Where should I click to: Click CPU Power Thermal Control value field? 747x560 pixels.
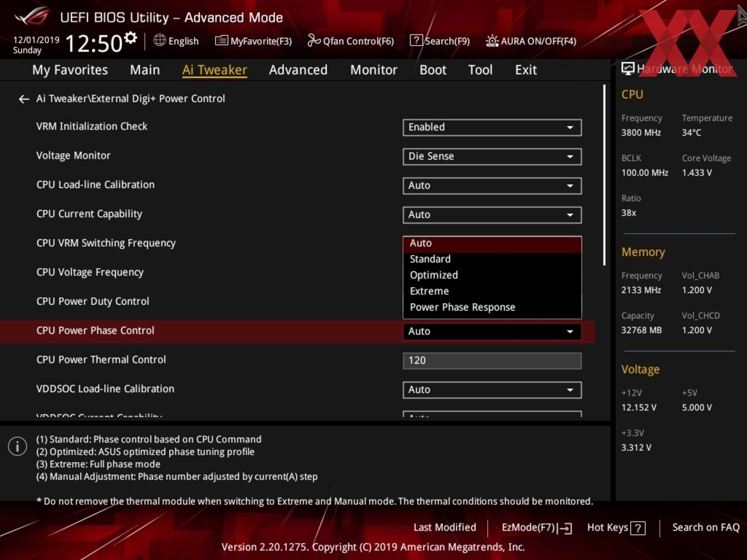492,361
